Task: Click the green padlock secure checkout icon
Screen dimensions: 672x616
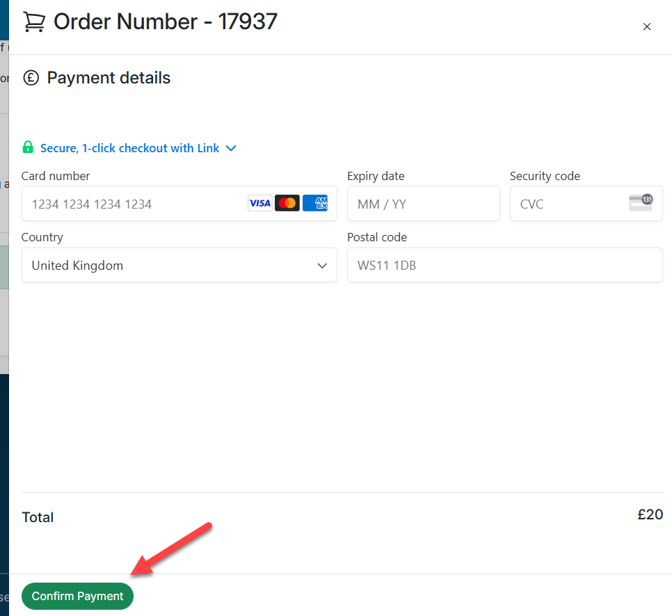Action: click(x=28, y=147)
